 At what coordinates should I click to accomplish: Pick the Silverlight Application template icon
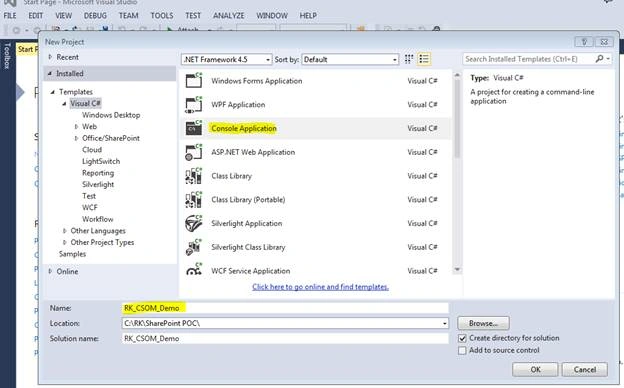pos(194,223)
